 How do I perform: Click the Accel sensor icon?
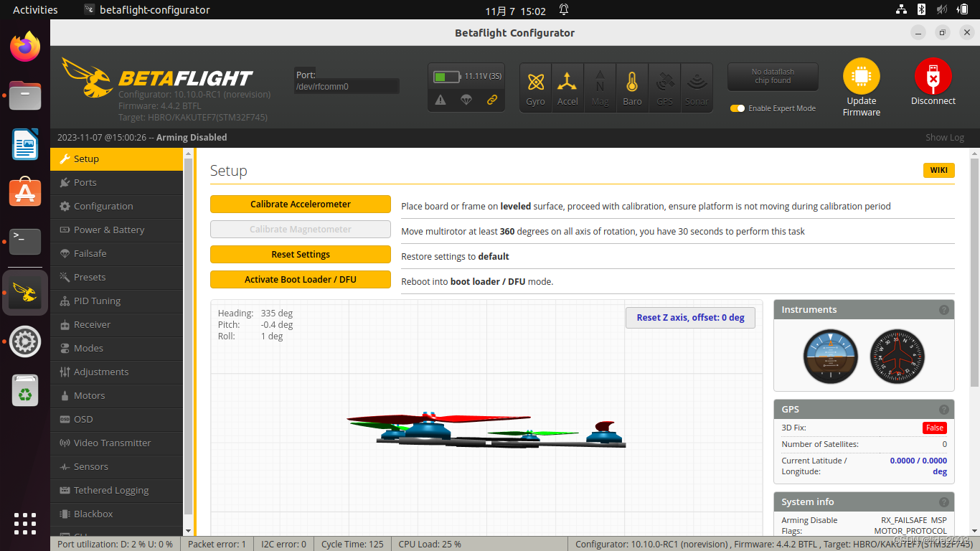567,88
